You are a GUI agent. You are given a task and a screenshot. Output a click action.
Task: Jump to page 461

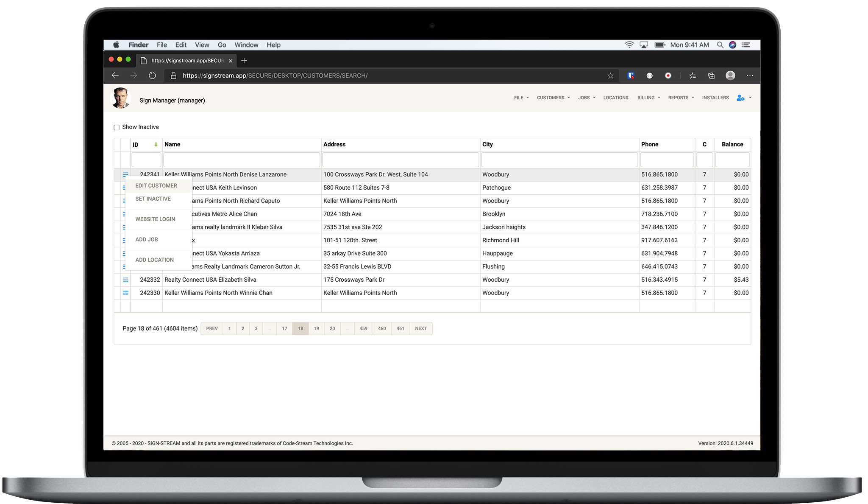tap(401, 329)
